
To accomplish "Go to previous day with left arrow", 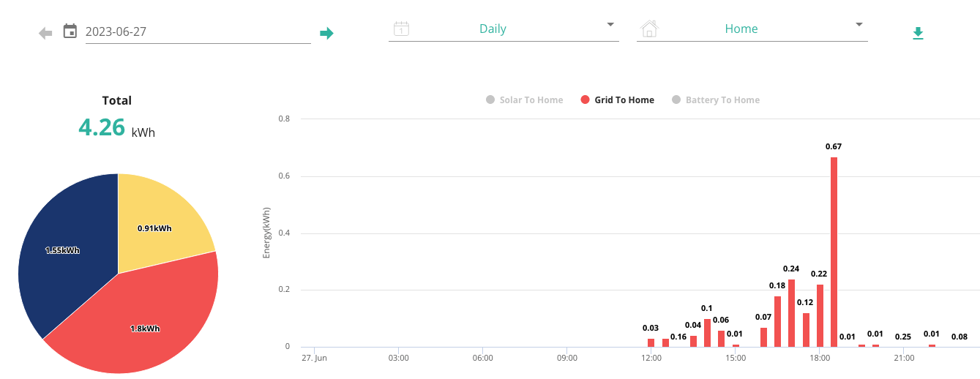I will pyautogui.click(x=45, y=33).
